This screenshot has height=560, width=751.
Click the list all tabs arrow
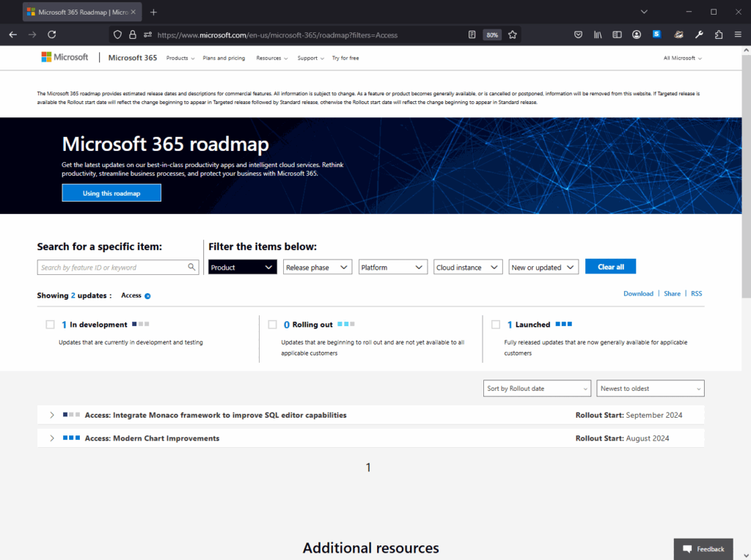pos(644,12)
